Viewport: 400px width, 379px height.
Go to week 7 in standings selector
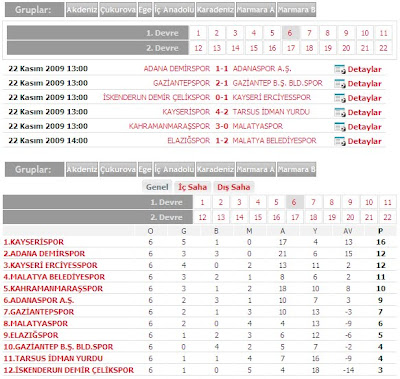[313, 202]
